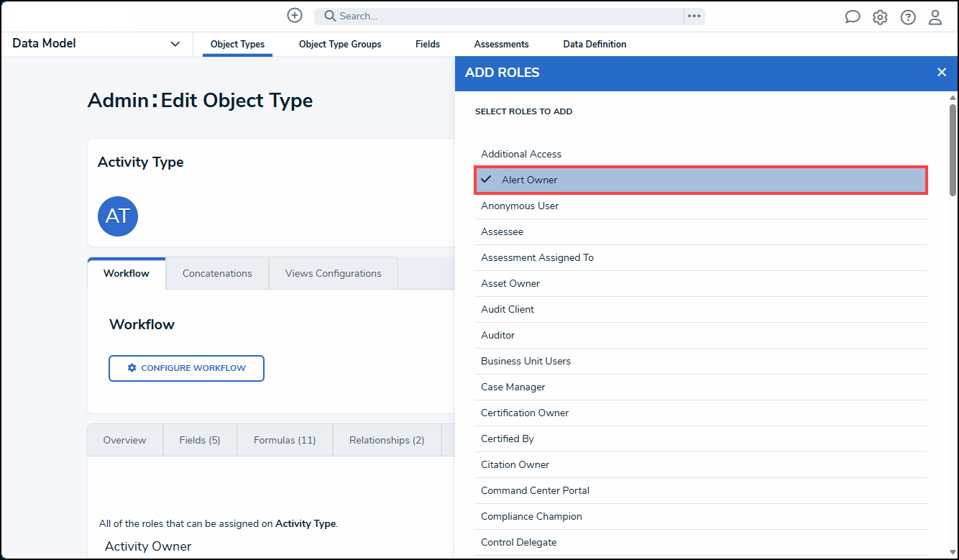The width and height of the screenshot is (959, 560).
Task: Open the user profile icon
Action: point(935,17)
